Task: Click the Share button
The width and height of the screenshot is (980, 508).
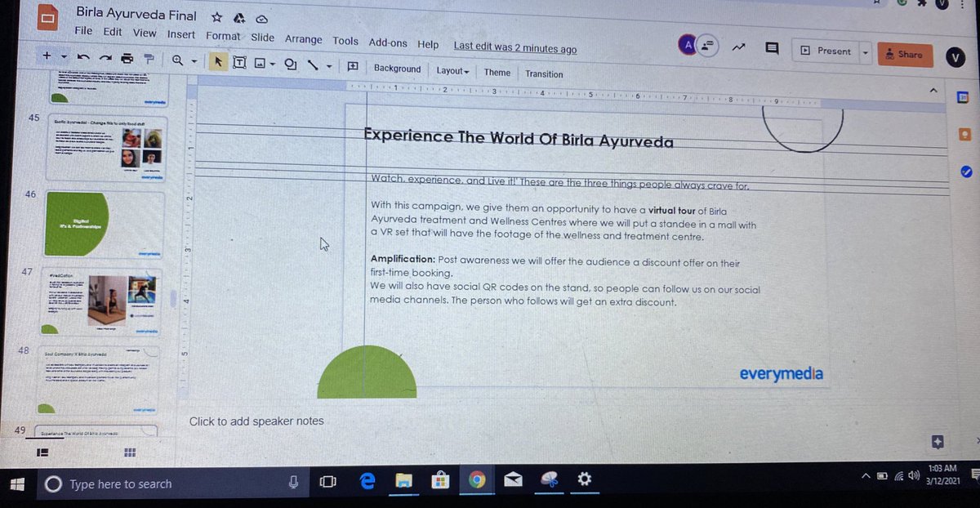Action: [x=905, y=54]
